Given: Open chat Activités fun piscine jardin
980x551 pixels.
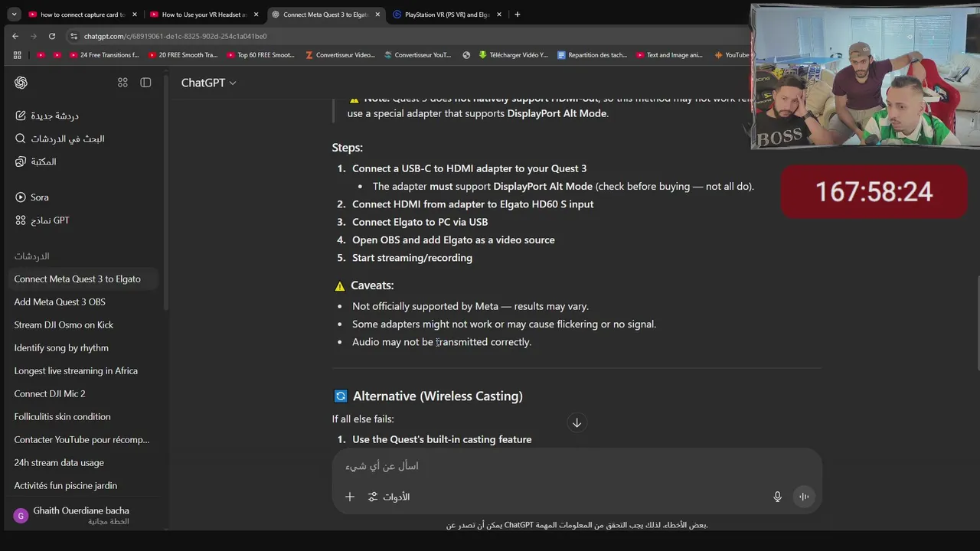Looking at the screenshot, I should coord(83,485).
